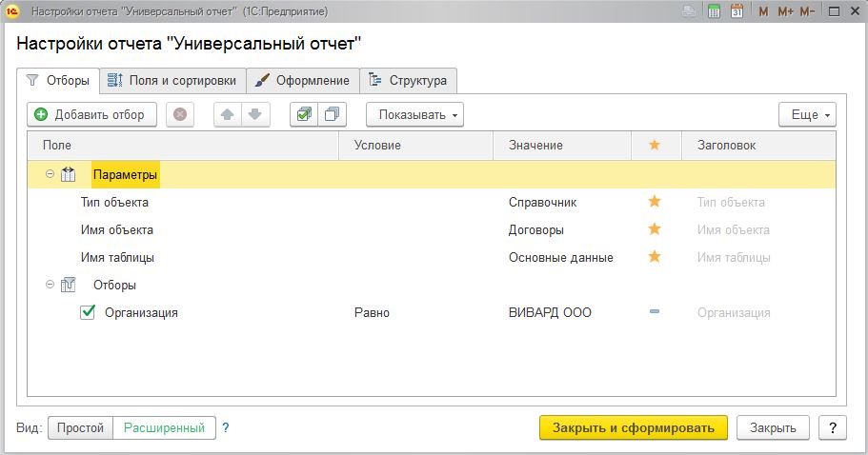Click the star next to Имя таблицы
This screenshot has width=868, height=455.
coord(655,256)
